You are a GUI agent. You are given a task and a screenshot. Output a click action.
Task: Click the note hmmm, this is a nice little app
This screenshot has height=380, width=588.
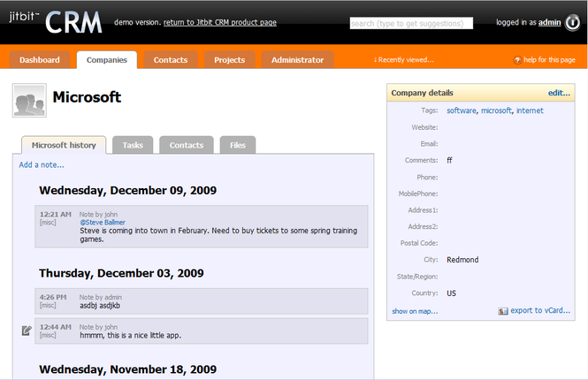[x=130, y=336]
